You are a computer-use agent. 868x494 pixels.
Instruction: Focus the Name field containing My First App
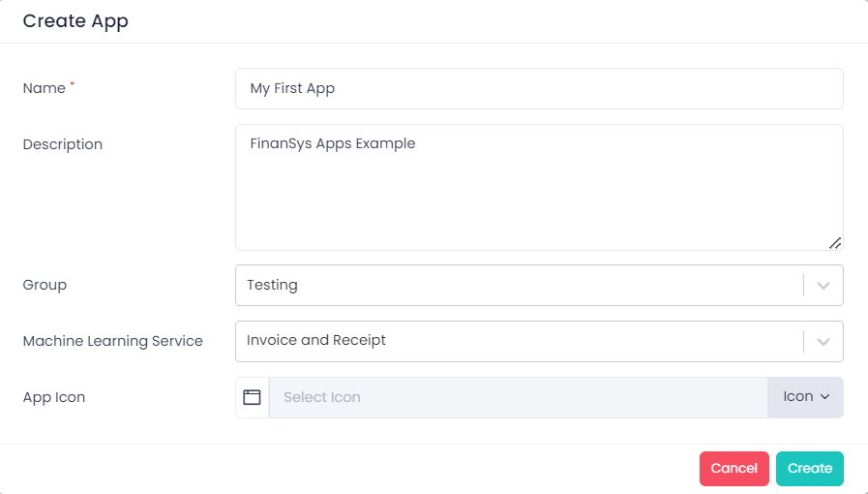click(538, 88)
